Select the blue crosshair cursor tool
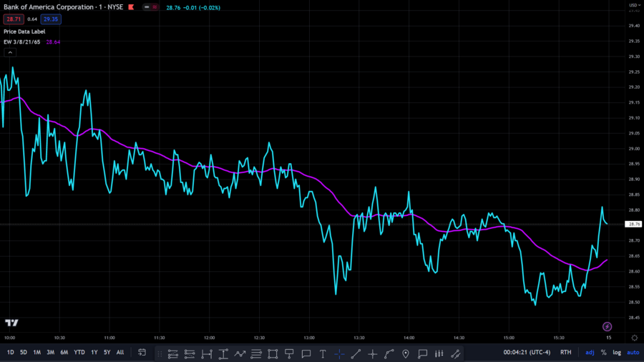 click(x=339, y=354)
